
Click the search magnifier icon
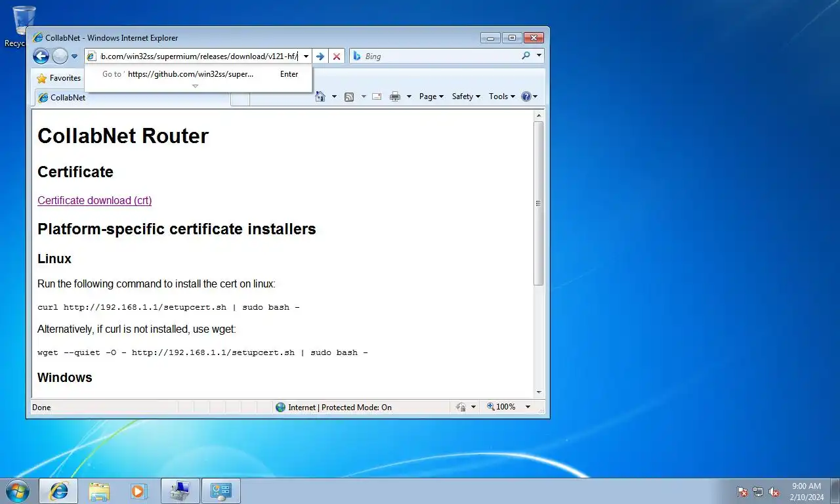point(526,56)
